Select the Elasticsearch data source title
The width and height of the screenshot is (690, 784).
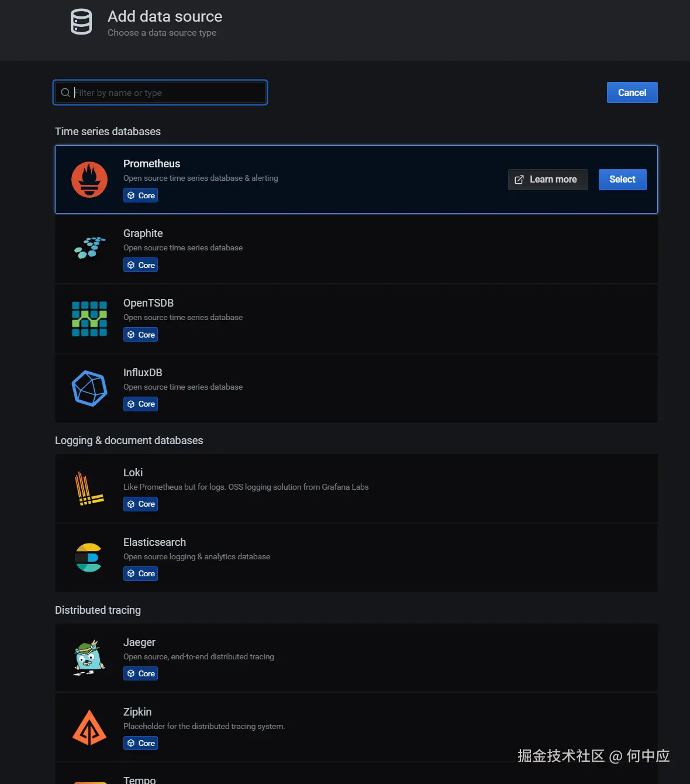[154, 542]
